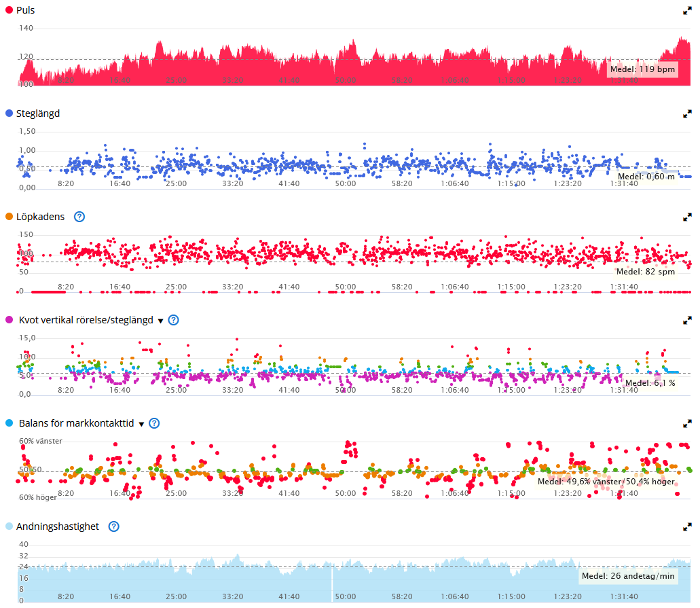The width and height of the screenshot is (700, 608).
Task: Expand the Puls chart to fullscreen
Action: click(687, 11)
